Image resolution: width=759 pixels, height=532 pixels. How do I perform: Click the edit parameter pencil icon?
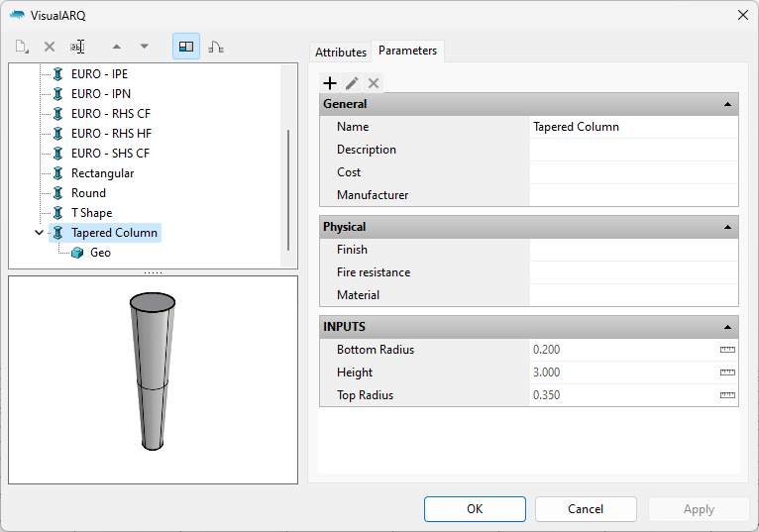[352, 83]
